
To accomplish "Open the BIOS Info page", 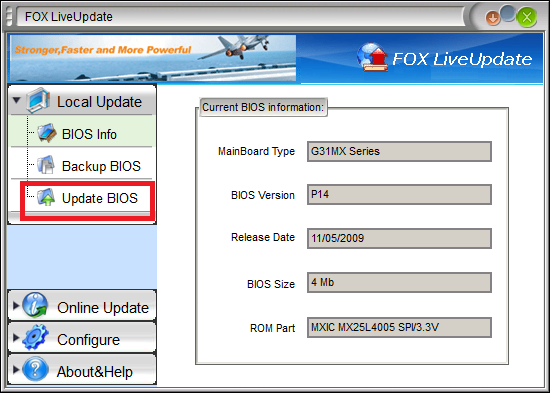I will click(x=82, y=131).
